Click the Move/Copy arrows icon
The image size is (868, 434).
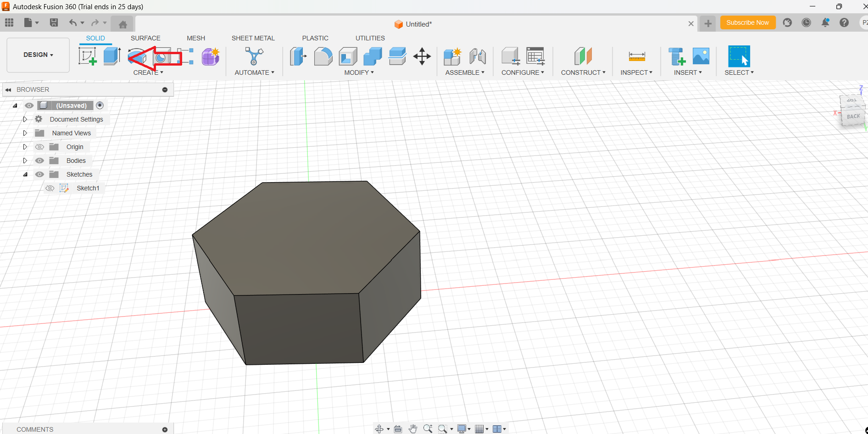click(422, 56)
